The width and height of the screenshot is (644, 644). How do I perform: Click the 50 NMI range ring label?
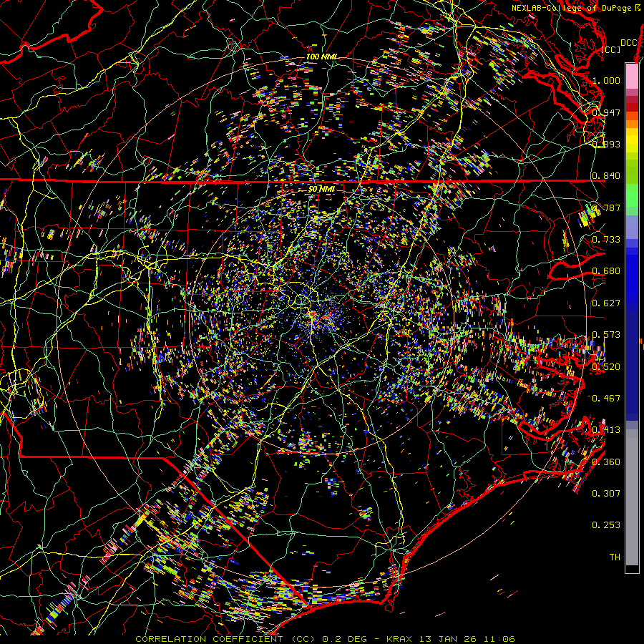tap(321, 189)
